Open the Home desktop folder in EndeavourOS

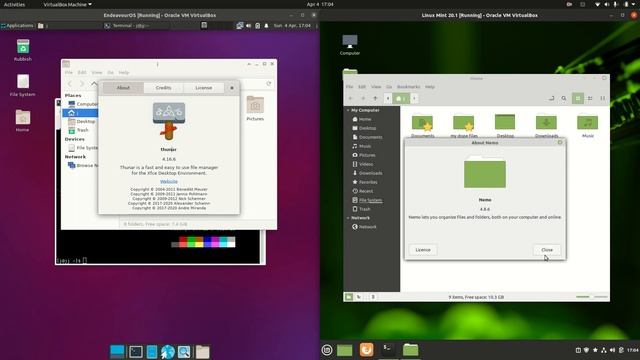tap(23, 120)
